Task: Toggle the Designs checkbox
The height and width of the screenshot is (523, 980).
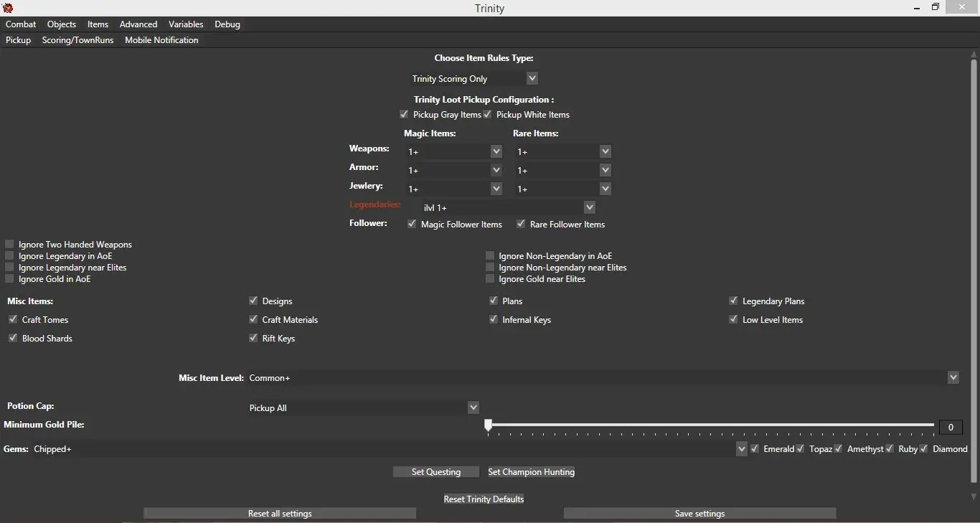Action: click(x=253, y=301)
